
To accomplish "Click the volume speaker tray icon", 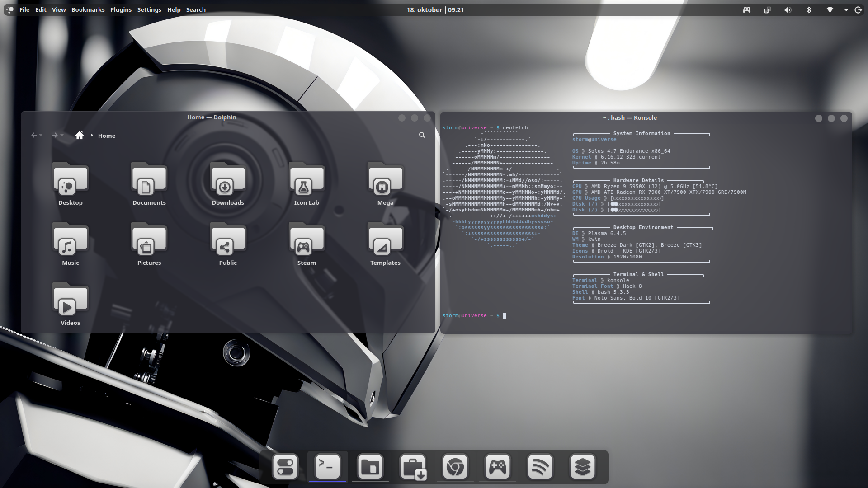I will (x=788, y=10).
